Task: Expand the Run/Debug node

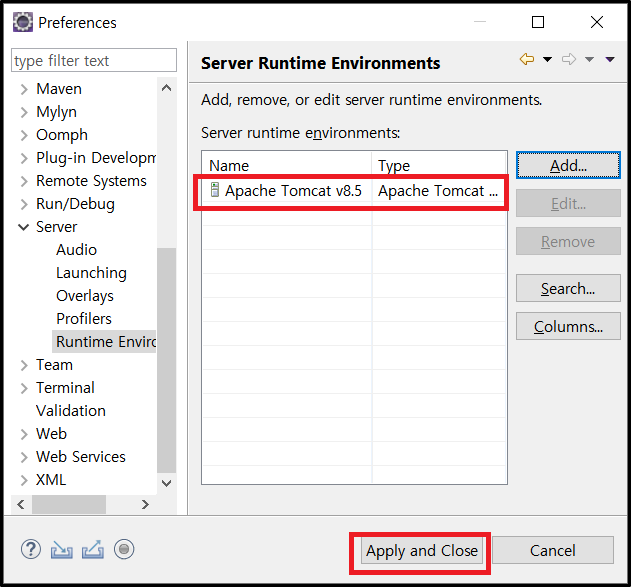Action: 24,204
